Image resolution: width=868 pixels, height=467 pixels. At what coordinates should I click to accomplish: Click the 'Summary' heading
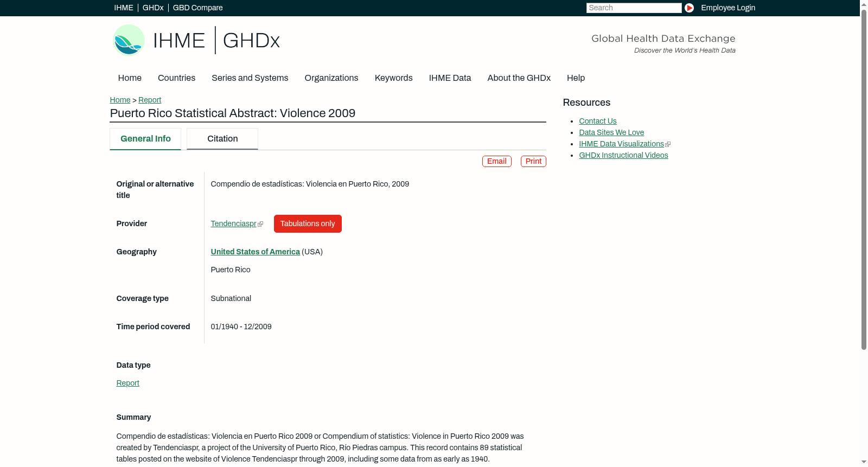coord(133,418)
